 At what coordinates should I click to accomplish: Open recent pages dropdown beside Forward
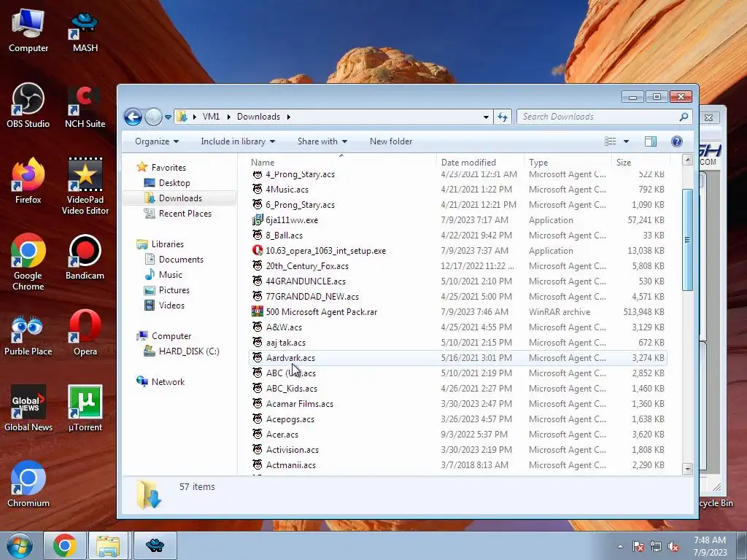tap(168, 117)
